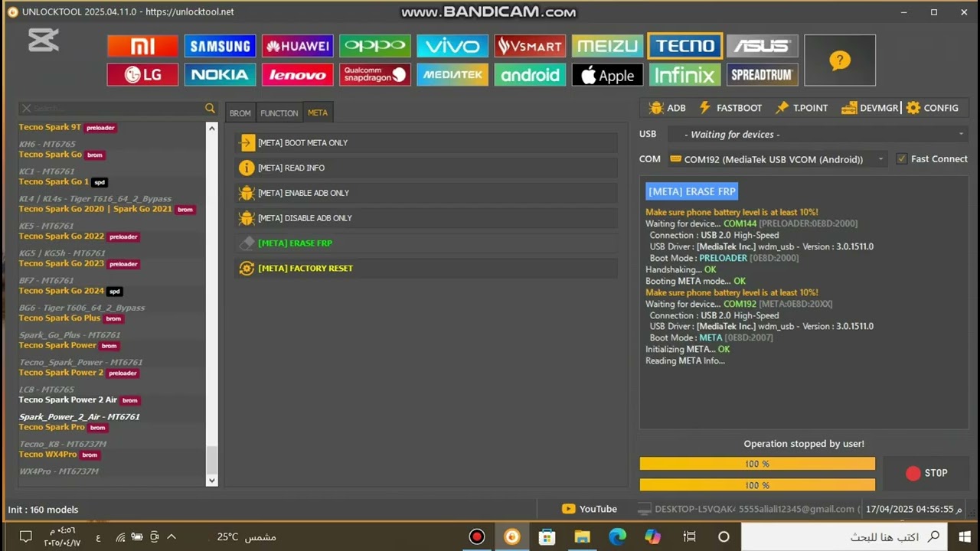Switch to the FUNCTION tab
This screenshot has width=980, height=551.
tap(279, 112)
